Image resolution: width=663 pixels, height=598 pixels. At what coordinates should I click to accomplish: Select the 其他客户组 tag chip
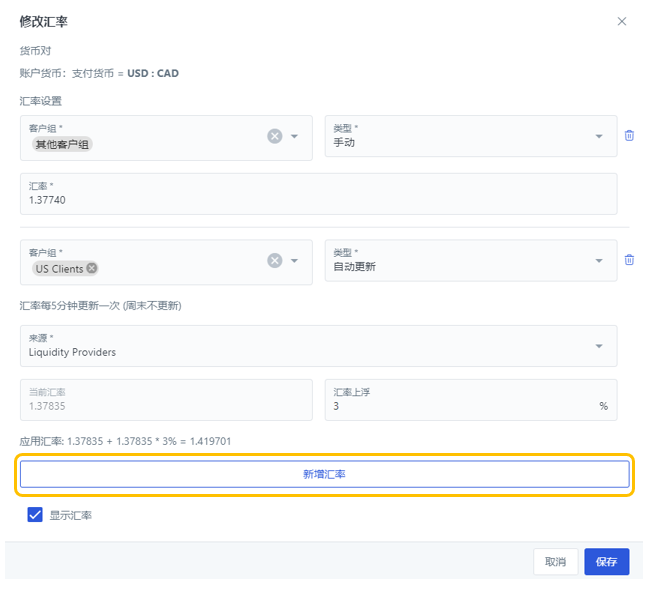point(62,144)
